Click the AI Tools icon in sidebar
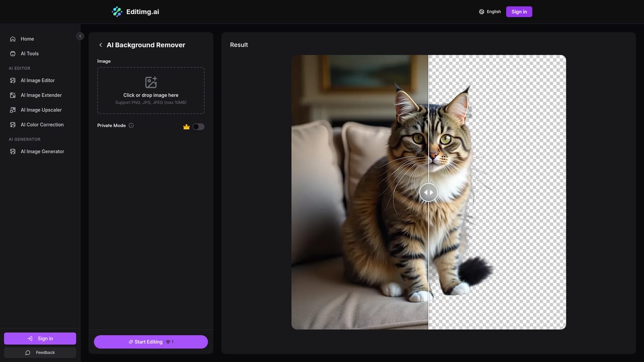 coord(13,53)
